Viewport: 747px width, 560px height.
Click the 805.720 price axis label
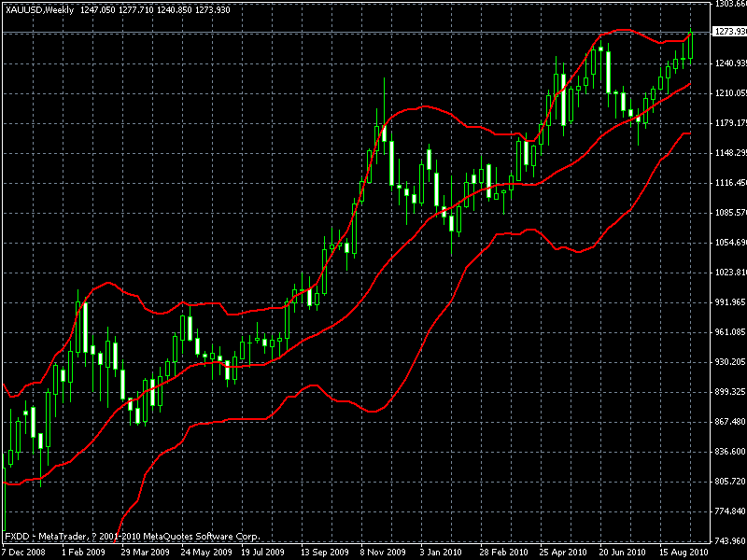[x=731, y=482]
